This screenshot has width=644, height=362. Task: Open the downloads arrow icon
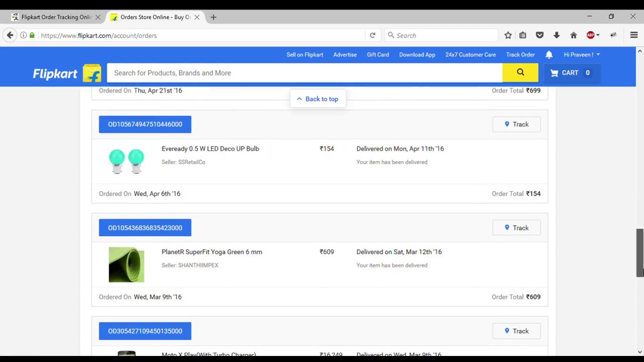[556, 35]
